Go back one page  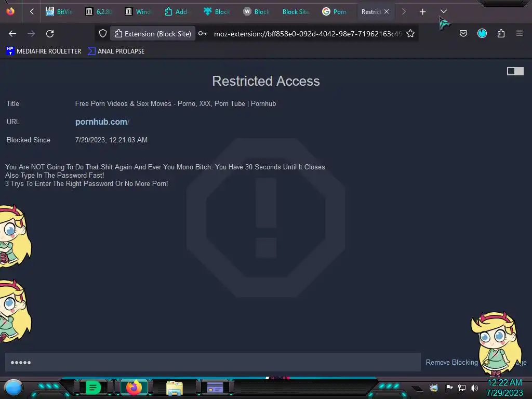tap(12, 34)
